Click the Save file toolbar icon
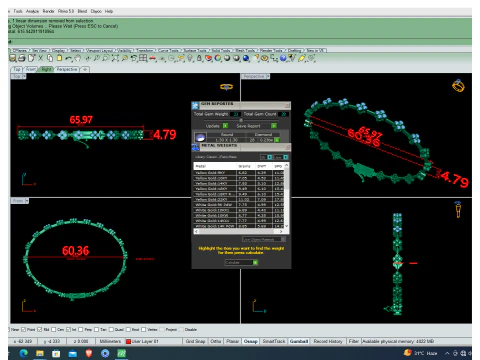This screenshot has height=360, width=480. pos(13,58)
